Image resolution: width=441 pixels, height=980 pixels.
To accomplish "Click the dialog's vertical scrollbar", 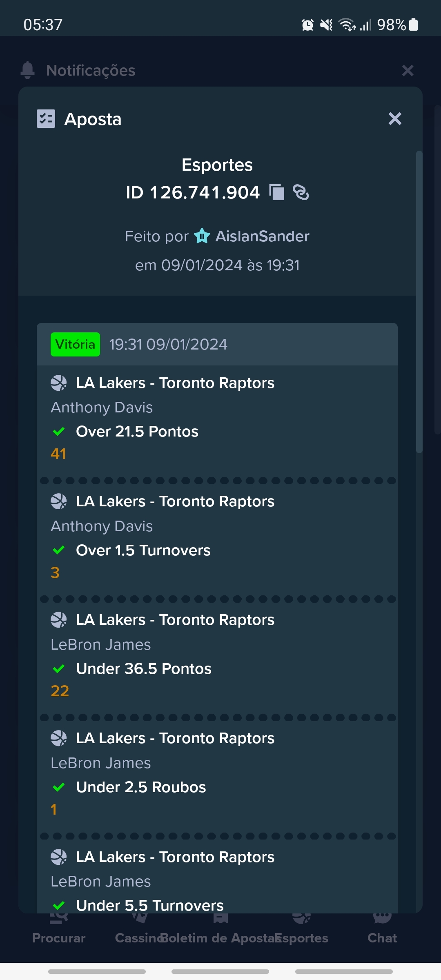I will 419,302.
